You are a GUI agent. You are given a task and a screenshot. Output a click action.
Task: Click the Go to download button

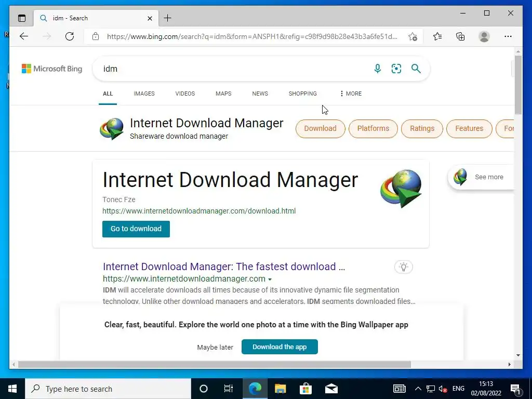[136, 229]
